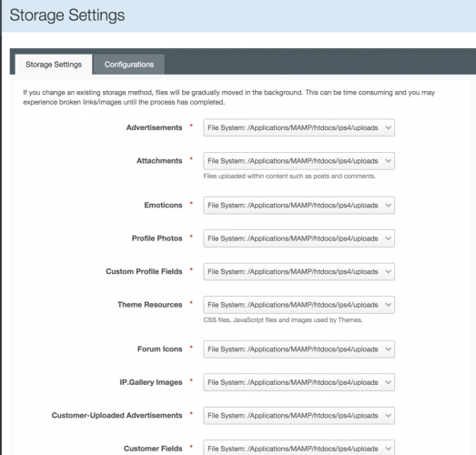Open the IP.Gallery Images storage dropdown
The width and height of the screenshot is (476, 455).
(x=299, y=382)
